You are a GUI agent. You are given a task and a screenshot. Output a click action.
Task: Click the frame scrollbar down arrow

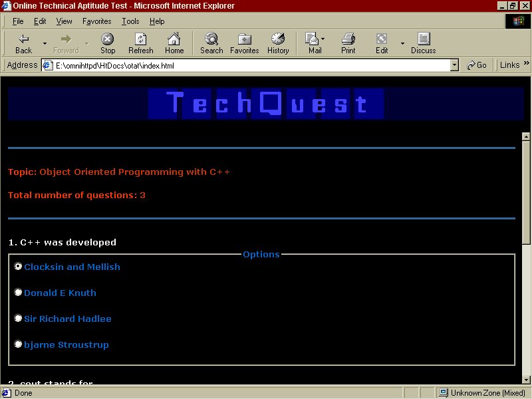[x=526, y=380]
